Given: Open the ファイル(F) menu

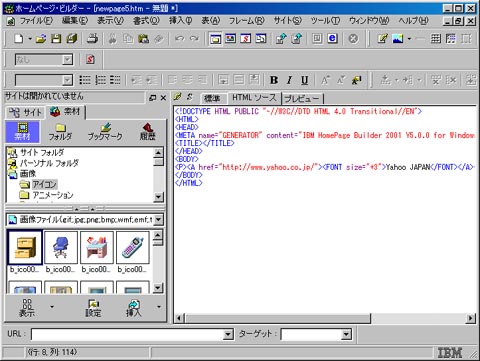Looking at the screenshot, I should (x=36, y=21).
